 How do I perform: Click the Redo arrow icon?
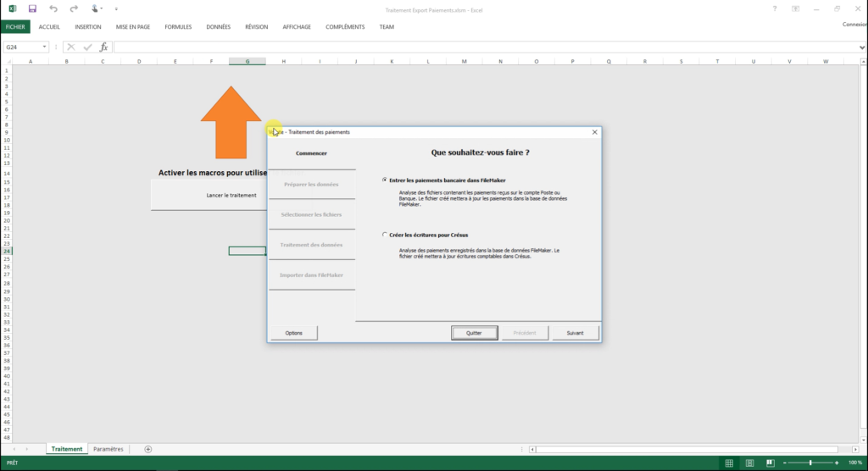click(74, 8)
